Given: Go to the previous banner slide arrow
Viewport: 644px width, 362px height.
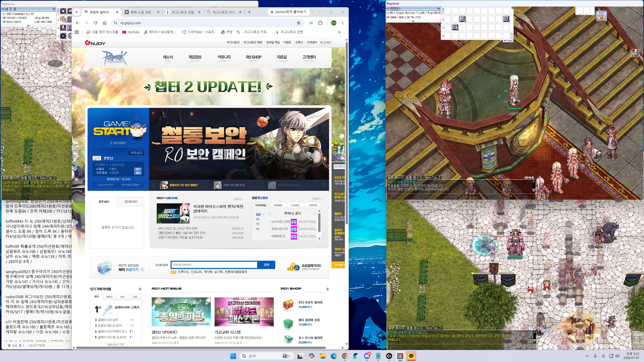Looking at the screenshot, I should (x=154, y=185).
